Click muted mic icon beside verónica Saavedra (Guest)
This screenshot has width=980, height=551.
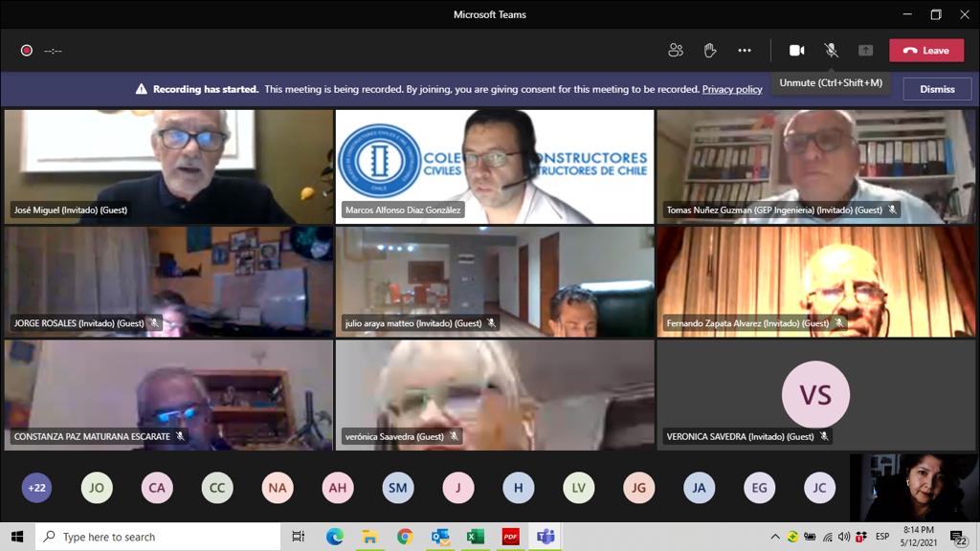click(455, 436)
